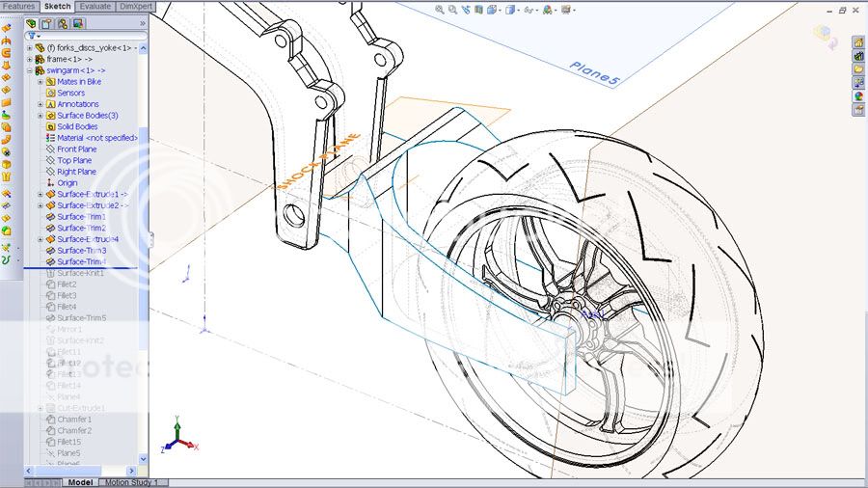Image resolution: width=868 pixels, height=488 pixels.
Task: Expand the Mates in Bike folder
Action: point(41,82)
